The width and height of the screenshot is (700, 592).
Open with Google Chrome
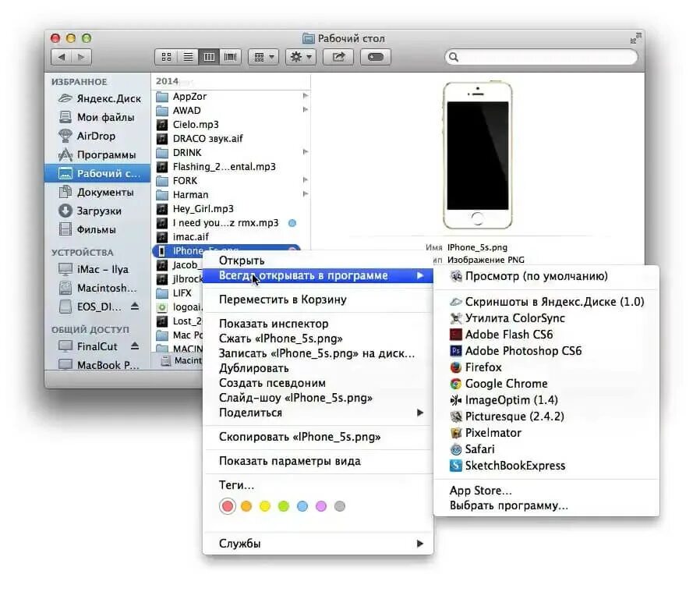(x=546, y=383)
